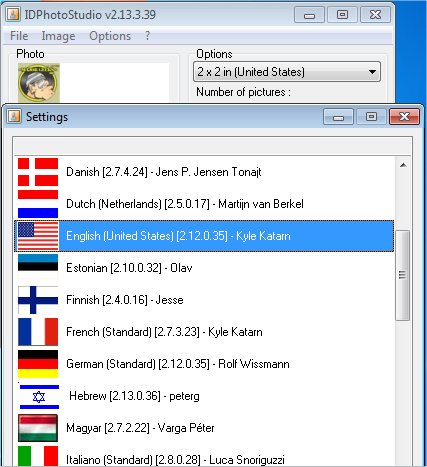Click the Settings window title icon

(x=14, y=116)
